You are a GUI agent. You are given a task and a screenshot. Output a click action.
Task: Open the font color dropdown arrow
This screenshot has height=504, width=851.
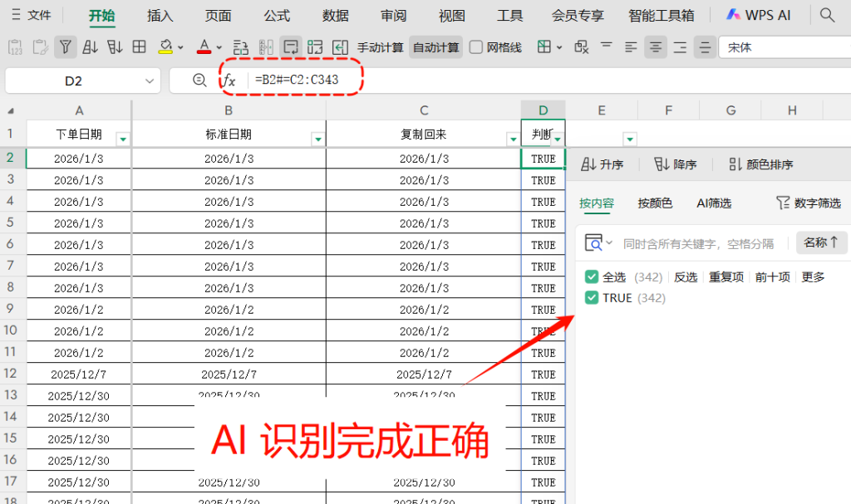pyautogui.click(x=219, y=47)
